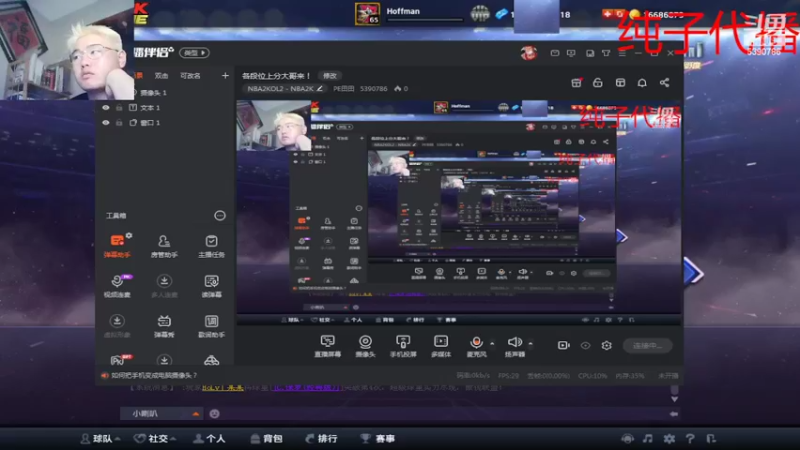Open streaming settings gear in control bar

606,345
